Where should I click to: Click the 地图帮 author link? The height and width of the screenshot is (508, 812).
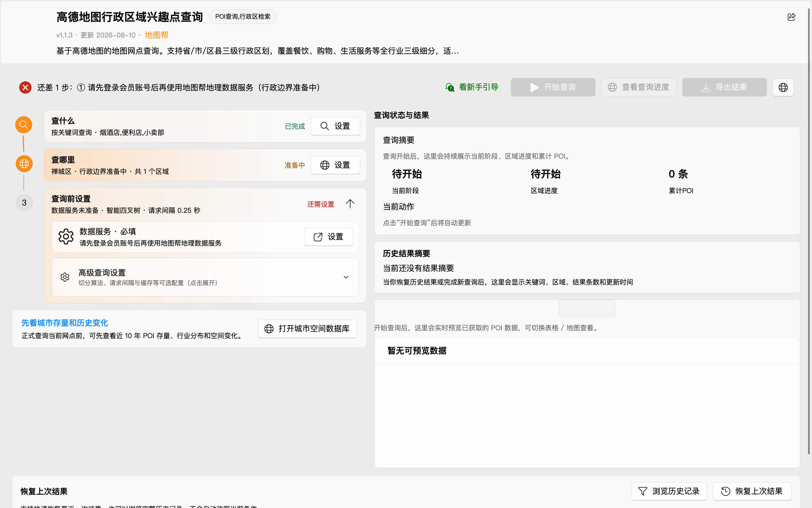click(x=156, y=35)
